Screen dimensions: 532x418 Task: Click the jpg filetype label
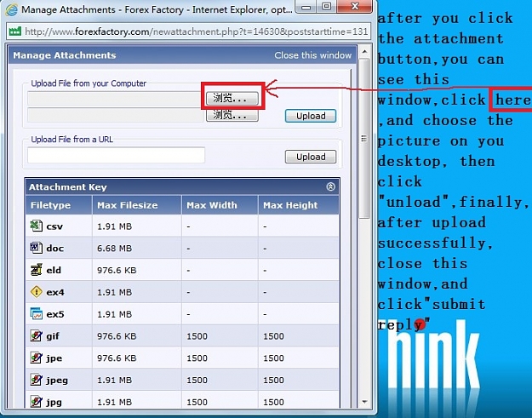pos(54,403)
